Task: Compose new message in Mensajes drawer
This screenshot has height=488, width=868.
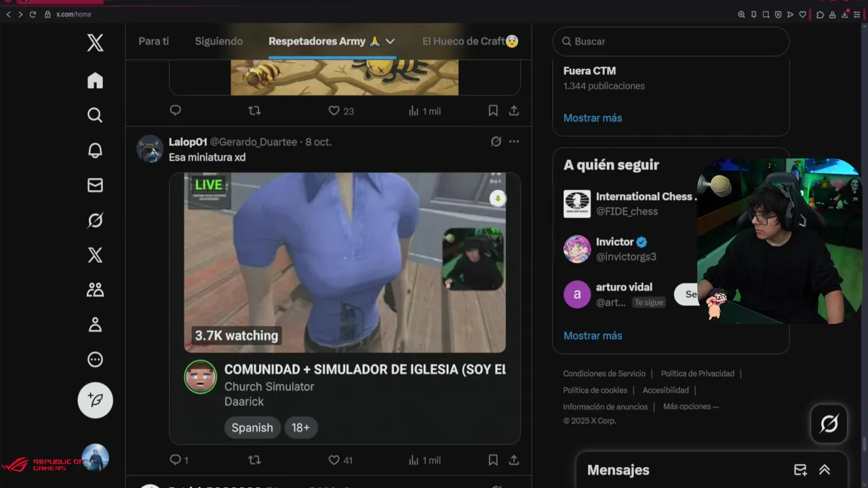Action: coord(800,470)
